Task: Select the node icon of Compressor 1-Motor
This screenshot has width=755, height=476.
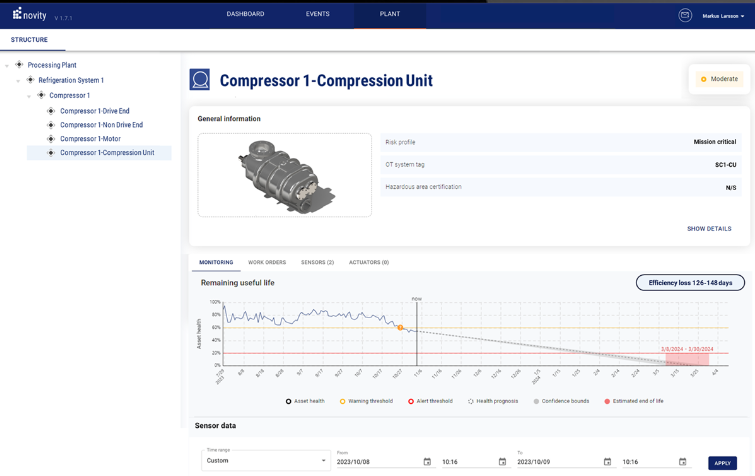Action: [51, 139]
